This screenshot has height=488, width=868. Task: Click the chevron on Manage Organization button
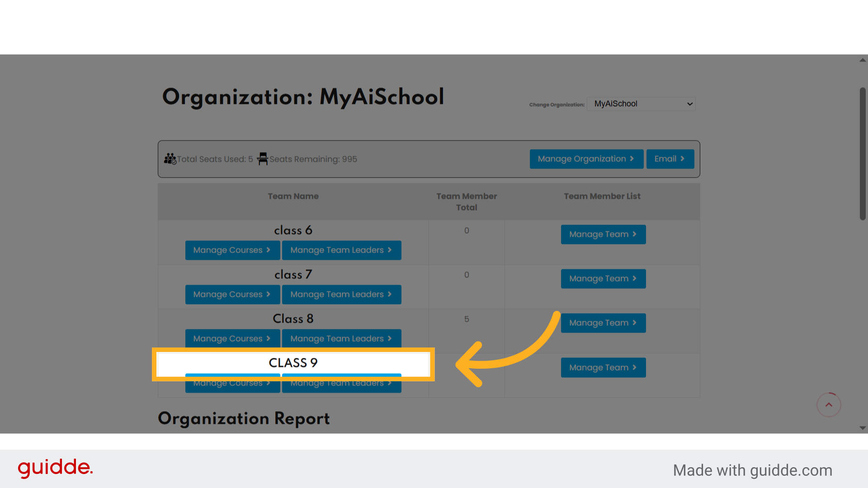(632, 159)
